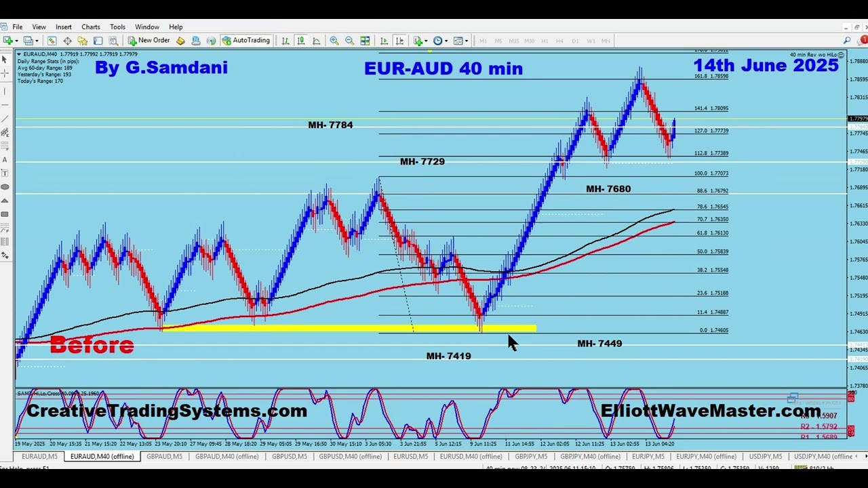Open the Charts menu
The height and width of the screenshot is (488, 868).
(91, 27)
